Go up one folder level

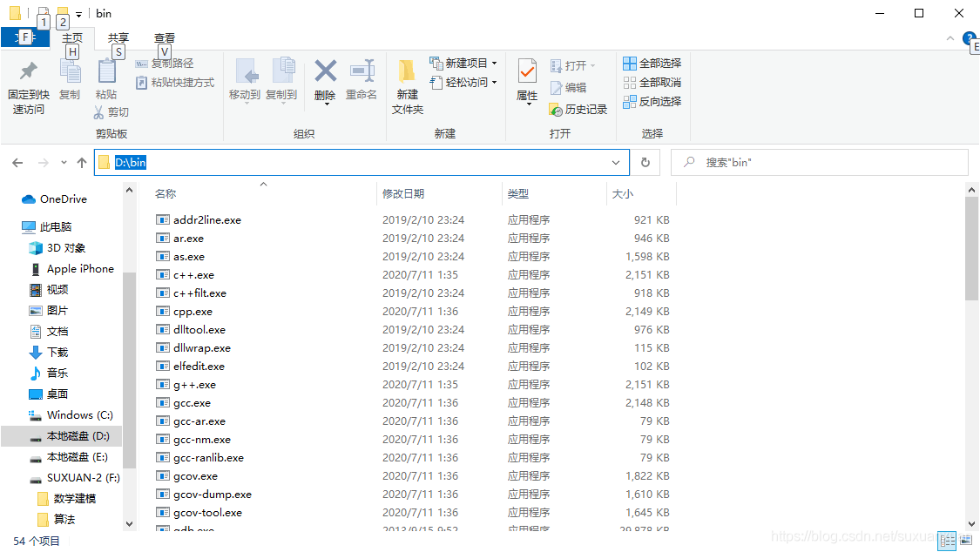pos(82,163)
